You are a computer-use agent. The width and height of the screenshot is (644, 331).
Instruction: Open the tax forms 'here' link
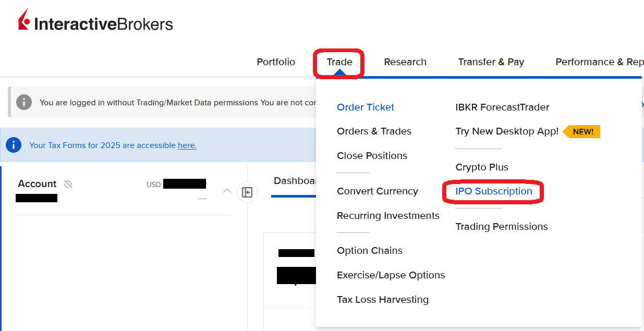pos(187,145)
